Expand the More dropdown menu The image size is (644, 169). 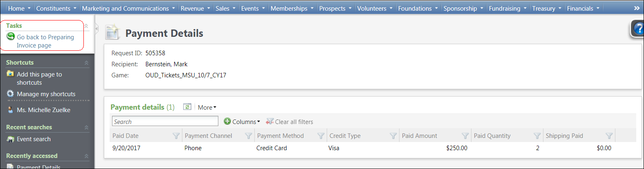click(207, 107)
